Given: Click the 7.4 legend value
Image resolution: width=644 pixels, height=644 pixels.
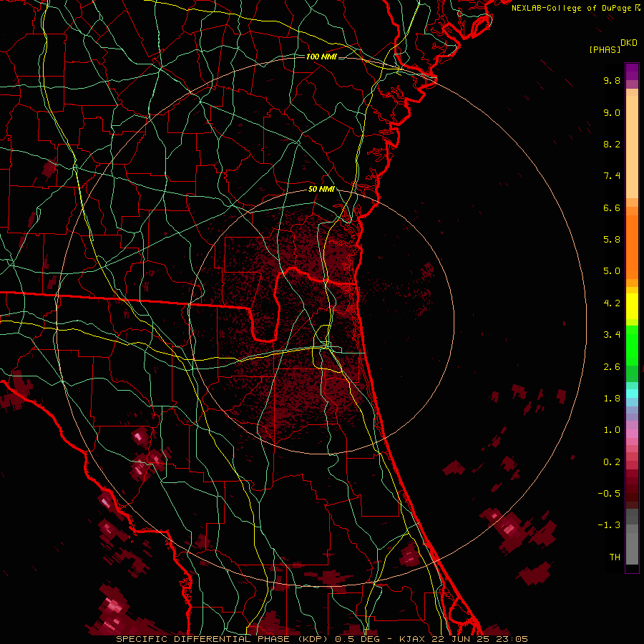Looking at the screenshot, I should (x=612, y=176).
